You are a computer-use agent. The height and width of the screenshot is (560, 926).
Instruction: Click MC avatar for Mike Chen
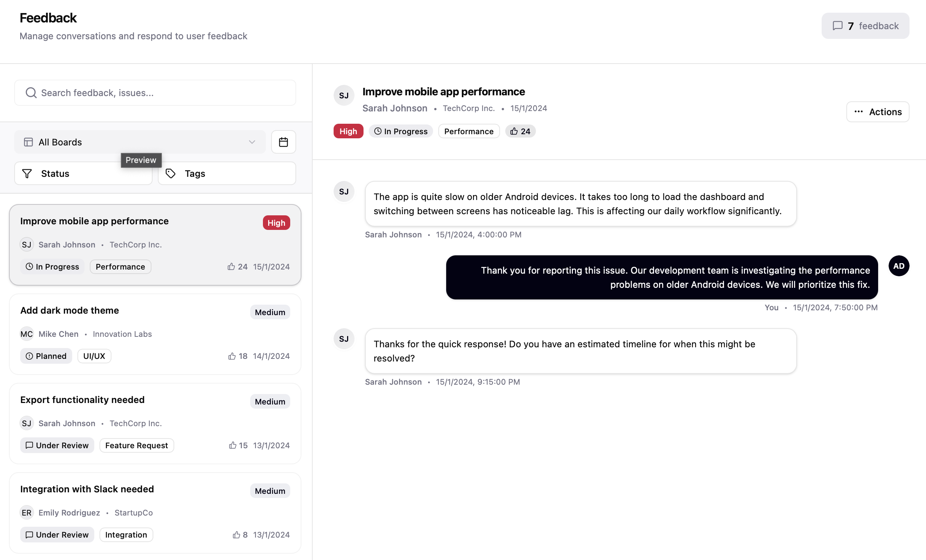[x=26, y=334]
